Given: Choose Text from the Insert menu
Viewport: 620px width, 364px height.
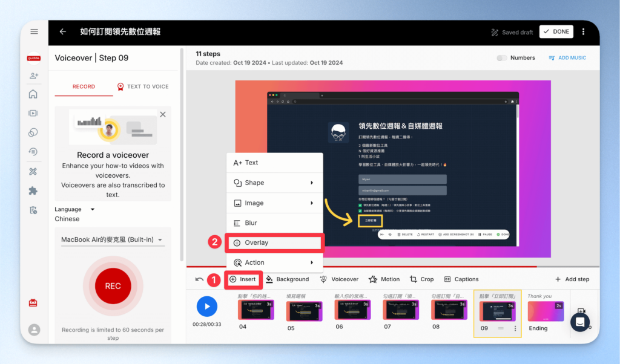Looking at the screenshot, I should [x=274, y=163].
